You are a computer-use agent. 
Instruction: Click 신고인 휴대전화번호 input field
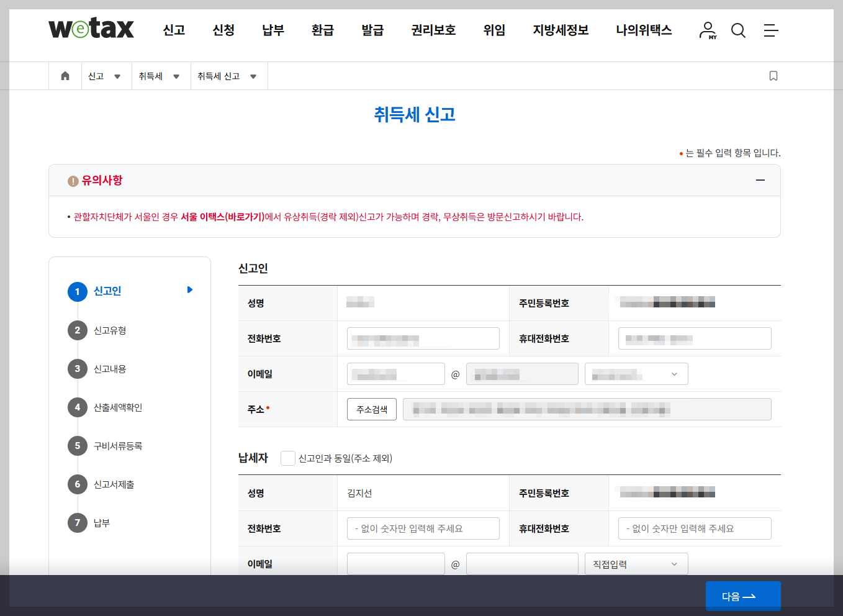pyautogui.click(x=695, y=338)
